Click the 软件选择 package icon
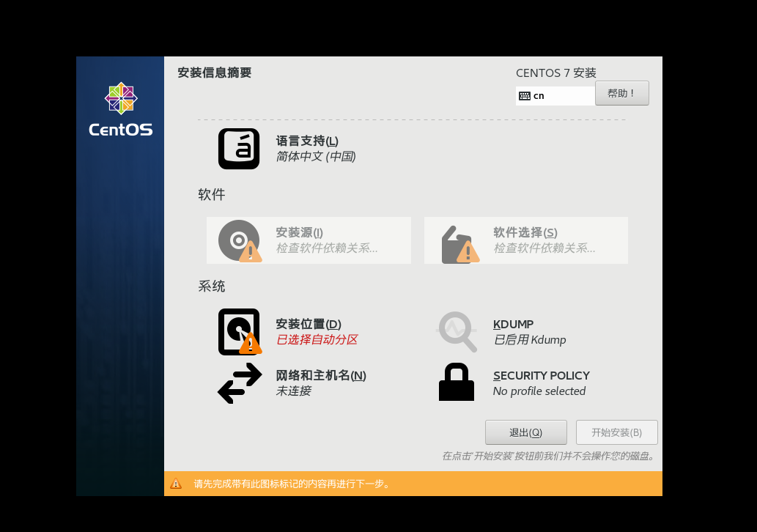Viewport: 757px width, 532px height. (460, 244)
